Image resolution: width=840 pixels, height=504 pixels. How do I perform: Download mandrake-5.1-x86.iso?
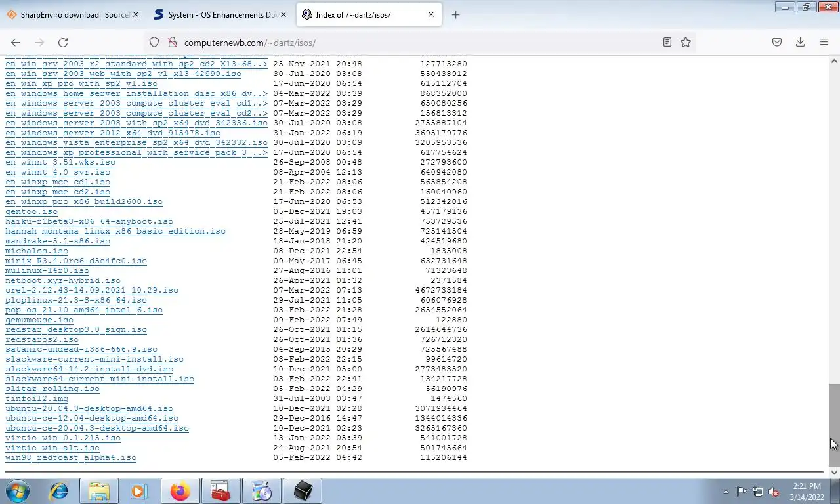tap(58, 241)
